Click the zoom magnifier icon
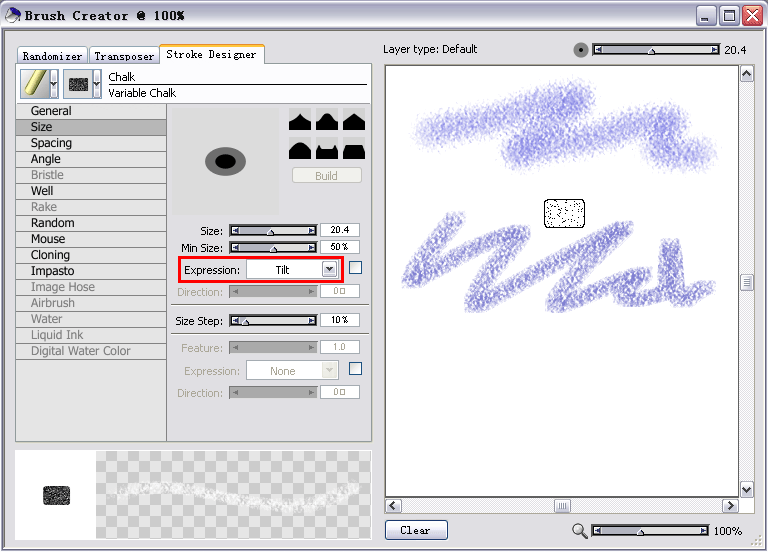768x552 pixels. pyautogui.click(x=580, y=532)
